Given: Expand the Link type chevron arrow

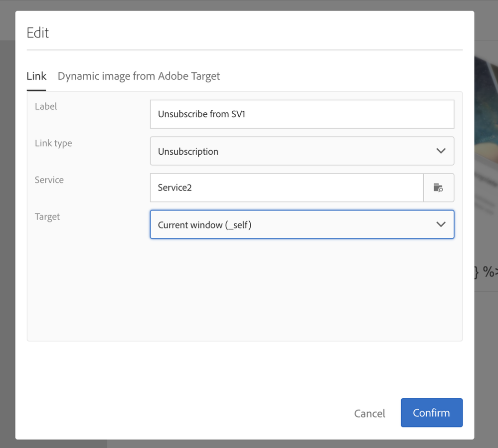Looking at the screenshot, I should [441, 151].
